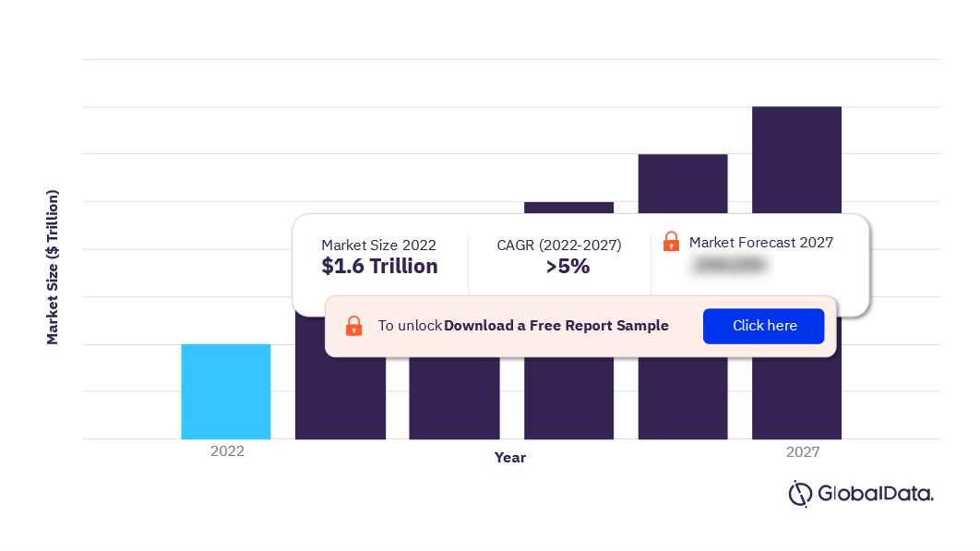Screen dimensions: 980x551
Task: Click the 'To unlock' text in banner
Action: [x=410, y=326]
